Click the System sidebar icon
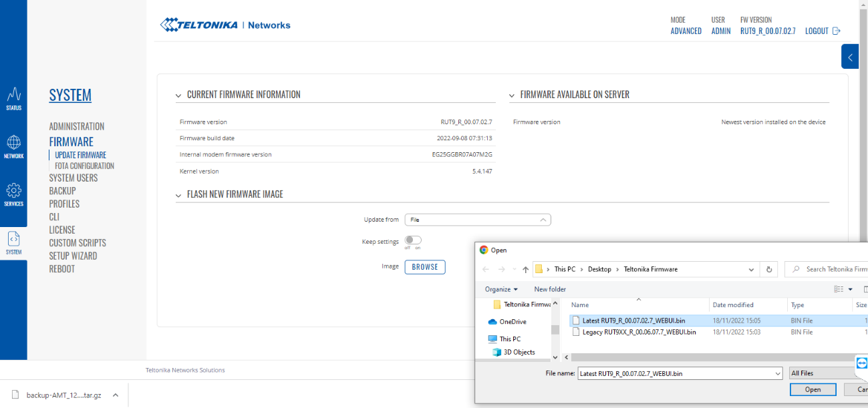 pyautogui.click(x=13, y=240)
